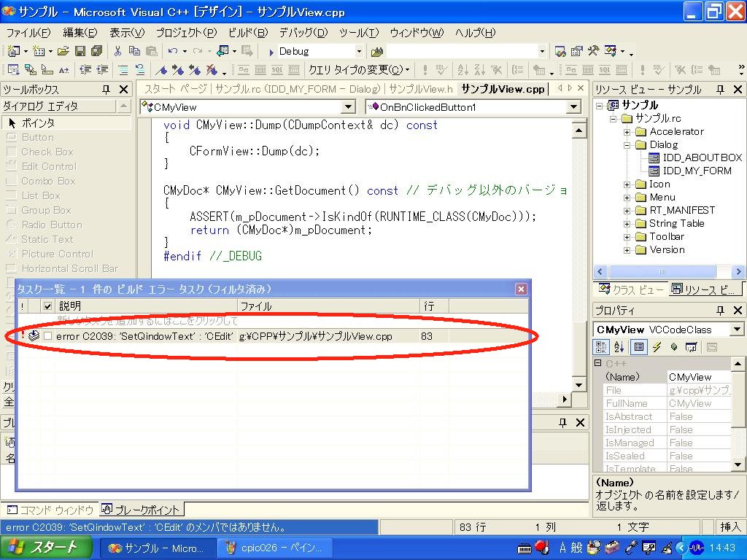This screenshot has width=747, height=560.
Task: Click the system tray clock 14:43
Action: coord(721,548)
